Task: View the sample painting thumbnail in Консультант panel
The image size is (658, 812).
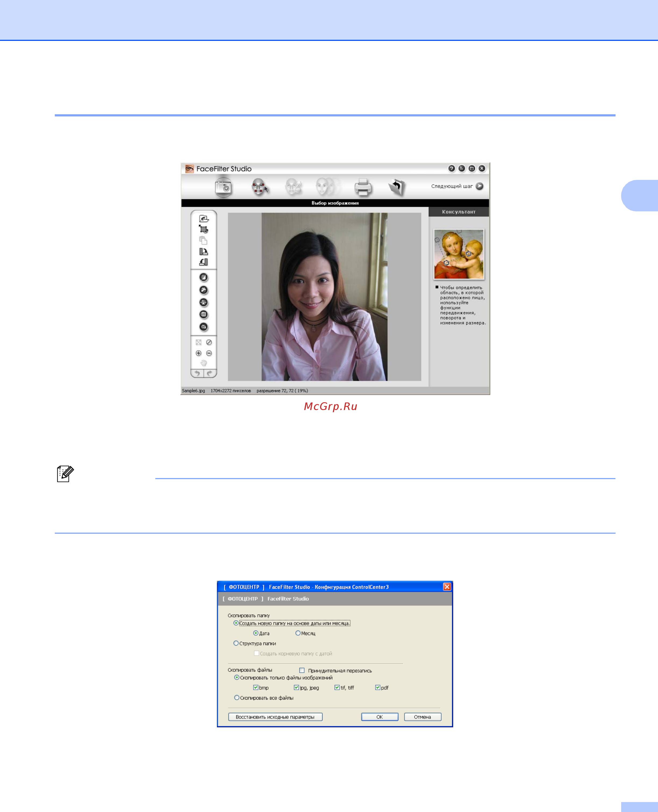Action: pos(459,254)
